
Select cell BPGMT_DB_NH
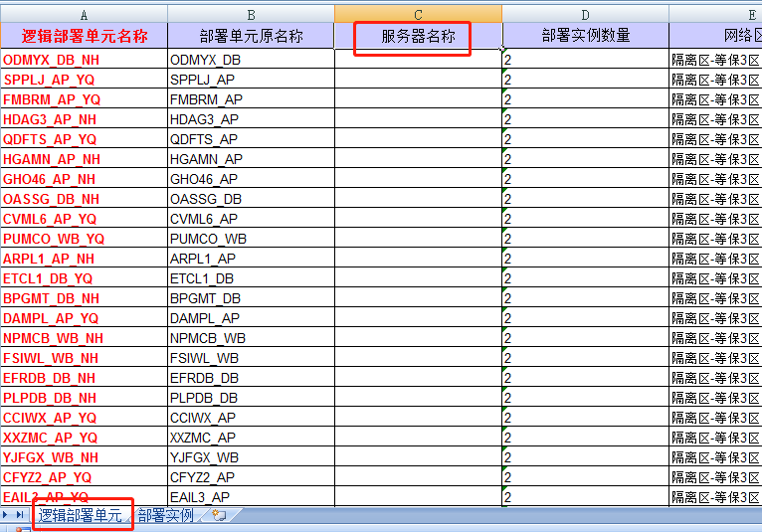pyautogui.click(x=85, y=298)
